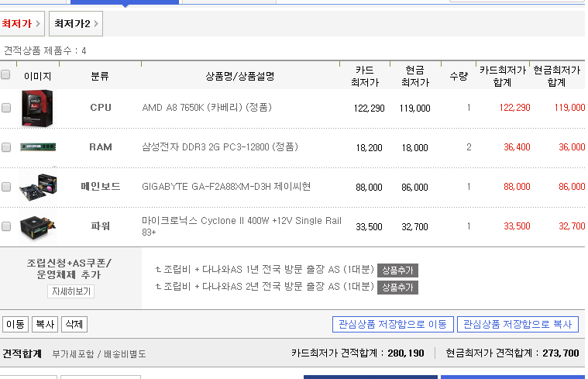Click the Micronics power supply thumbnail

[x=37, y=226]
